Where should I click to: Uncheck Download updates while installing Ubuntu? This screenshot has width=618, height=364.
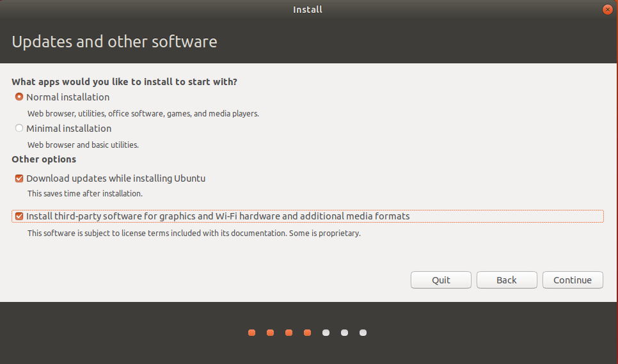tap(19, 178)
